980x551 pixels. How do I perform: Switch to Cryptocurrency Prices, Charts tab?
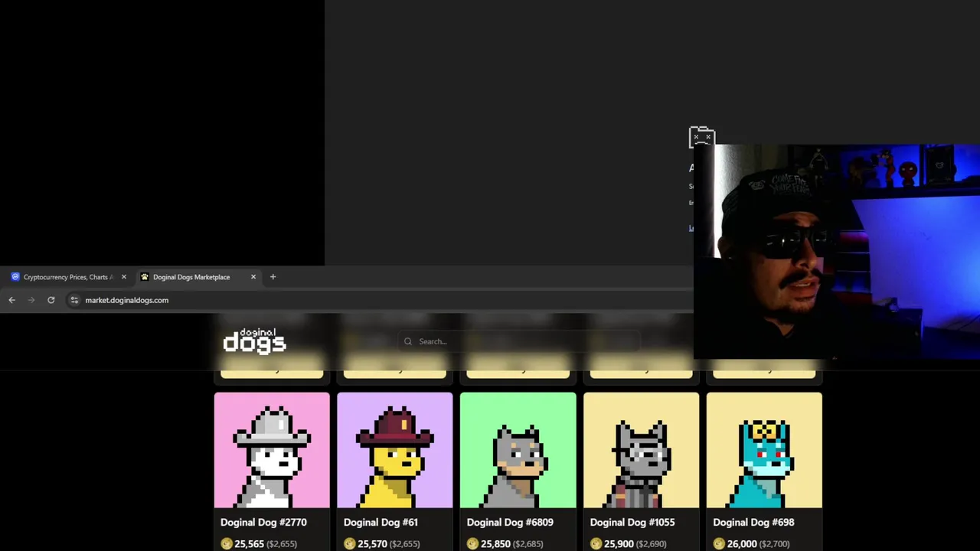67,277
